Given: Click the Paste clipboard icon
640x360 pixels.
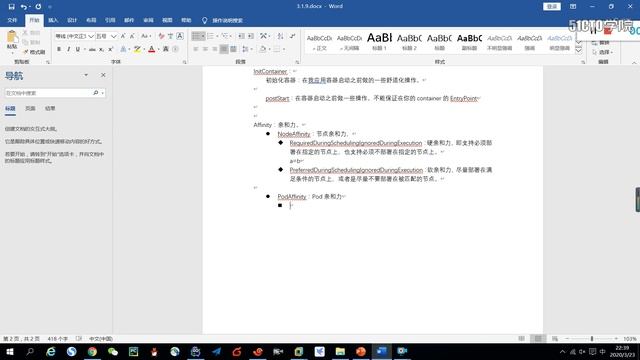Looking at the screenshot, I should pos(12,37).
